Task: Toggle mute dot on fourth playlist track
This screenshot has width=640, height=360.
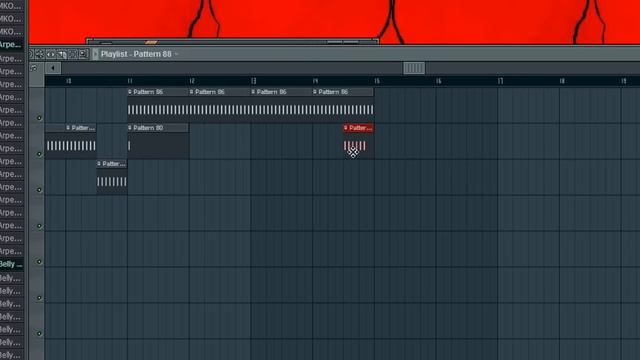Action: pyautogui.click(x=39, y=226)
